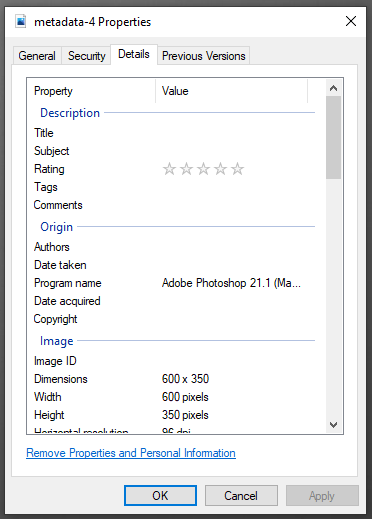Click the Image section heading
This screenshot has height=519, width=372.
coord(57,341)
